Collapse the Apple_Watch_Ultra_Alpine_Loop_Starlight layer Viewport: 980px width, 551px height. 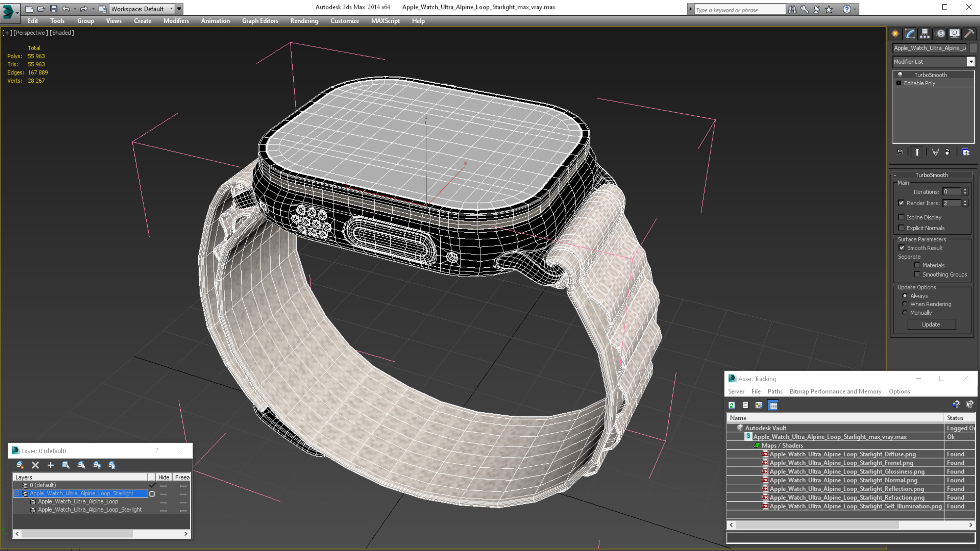click(17, 493)
